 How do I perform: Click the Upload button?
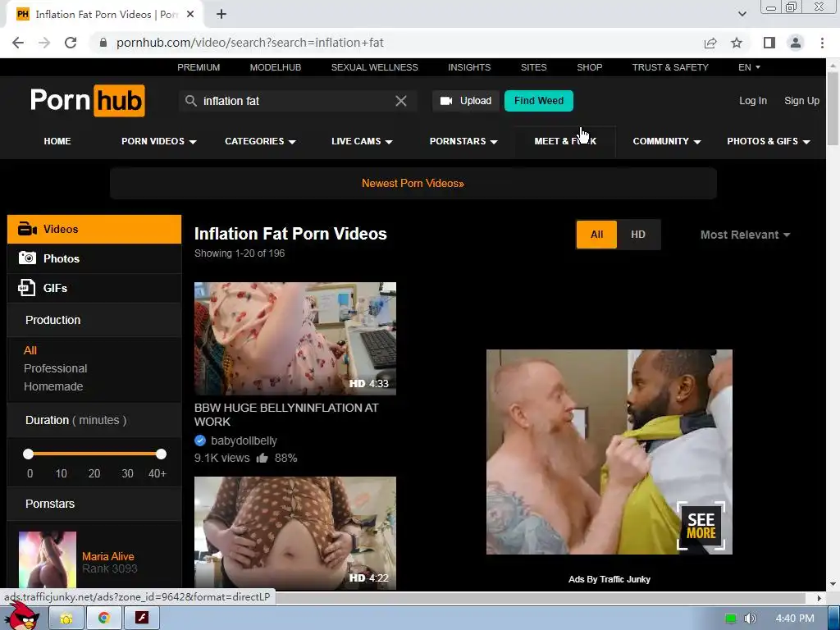point(466,101)
